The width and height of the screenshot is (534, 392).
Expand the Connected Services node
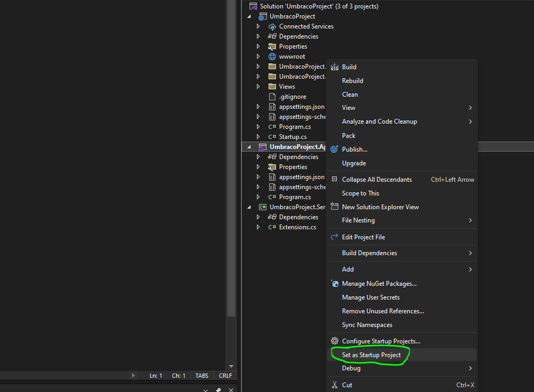(258, 26)
